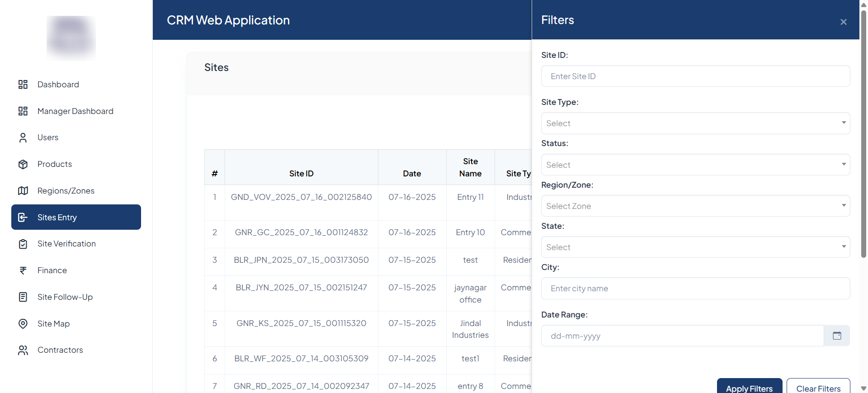Click the Finance rupee icon

tap(23, 270)
